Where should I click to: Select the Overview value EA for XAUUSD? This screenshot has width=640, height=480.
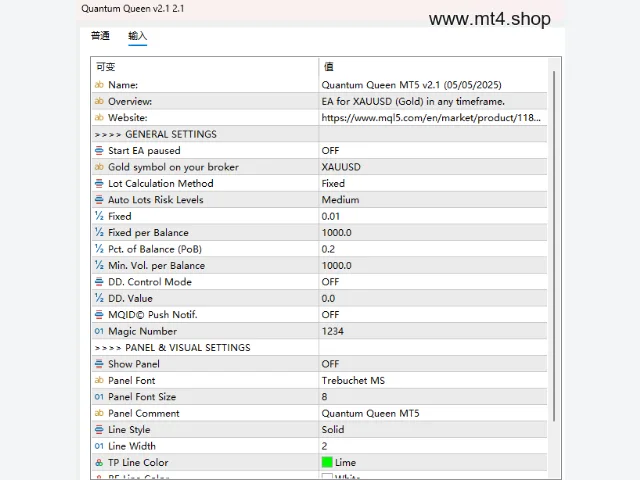(x=433, y=101)
